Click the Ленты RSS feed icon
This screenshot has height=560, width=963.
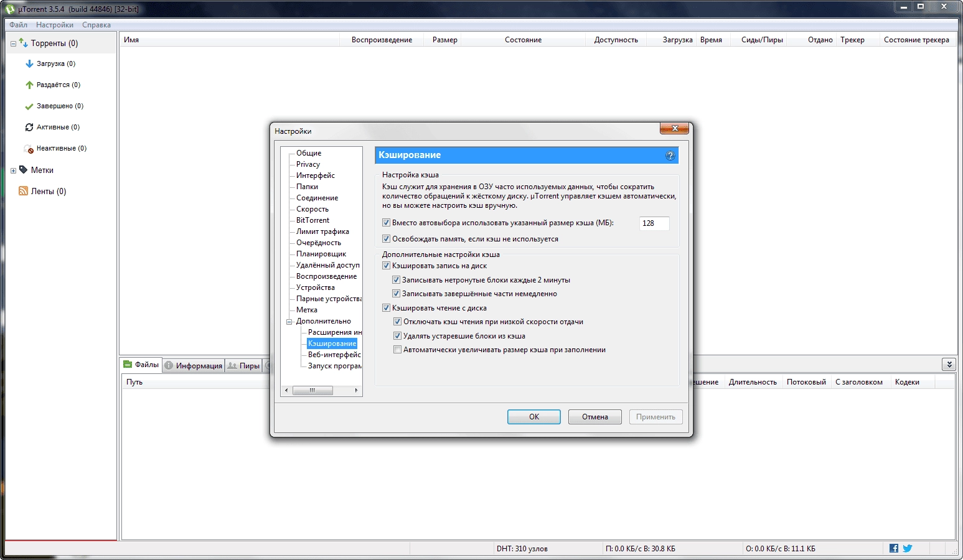[x=24, y=191]
